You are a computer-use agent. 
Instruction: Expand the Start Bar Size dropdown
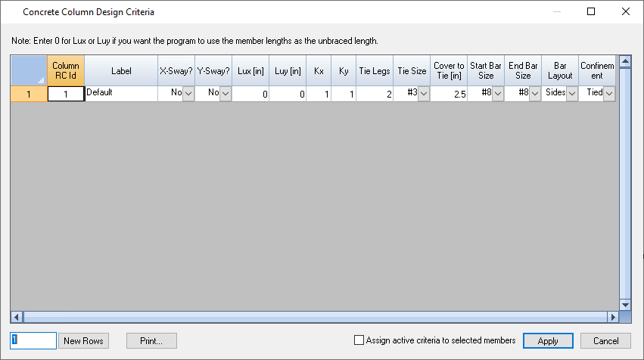[x=498, y=94]
